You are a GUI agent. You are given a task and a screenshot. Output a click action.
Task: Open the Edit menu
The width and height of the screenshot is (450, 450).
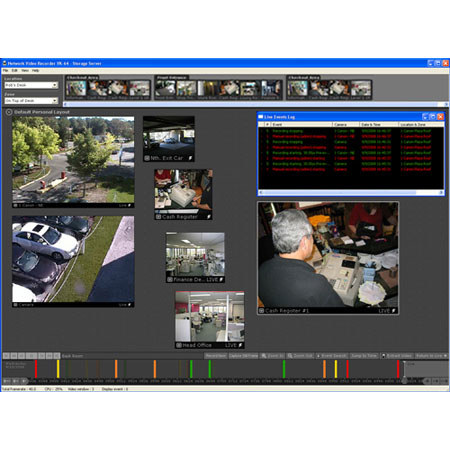click(x=15, y=71)
